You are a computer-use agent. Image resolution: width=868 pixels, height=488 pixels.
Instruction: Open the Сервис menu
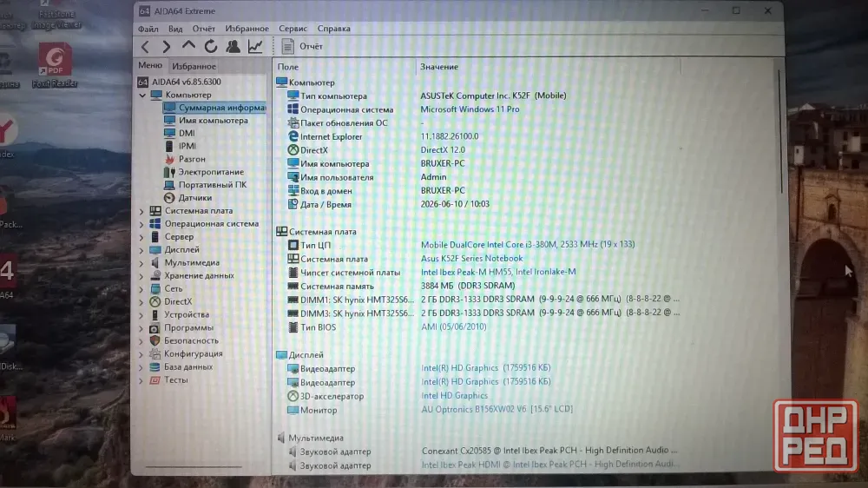click(x=293, y=29)
